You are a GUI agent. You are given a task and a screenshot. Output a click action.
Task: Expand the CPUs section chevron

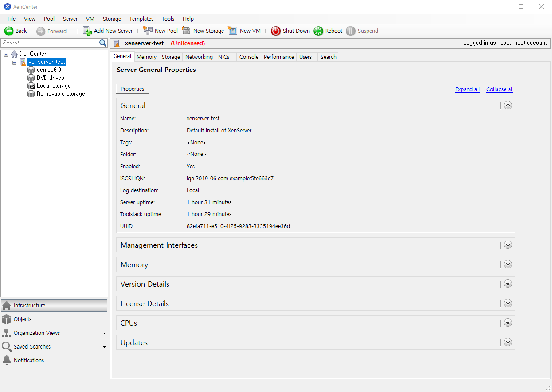pyautogui.click(x=508, y=323)
